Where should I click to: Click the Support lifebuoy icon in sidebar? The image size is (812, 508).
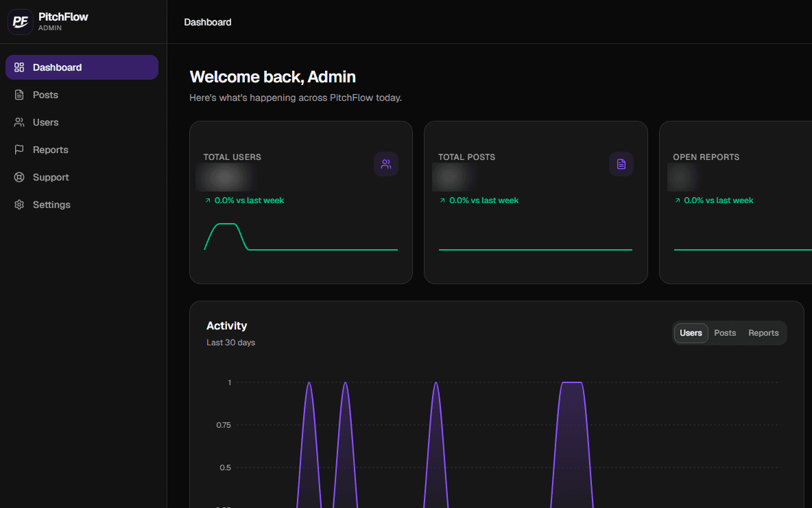[x=19, y=177]
